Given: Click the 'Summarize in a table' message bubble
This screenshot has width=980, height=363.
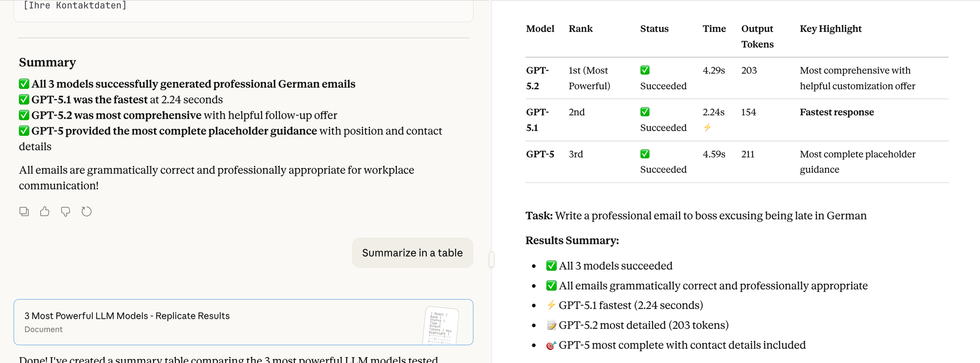Looking at the screenshot, I should pyautogui.click(x=412, y=253).
